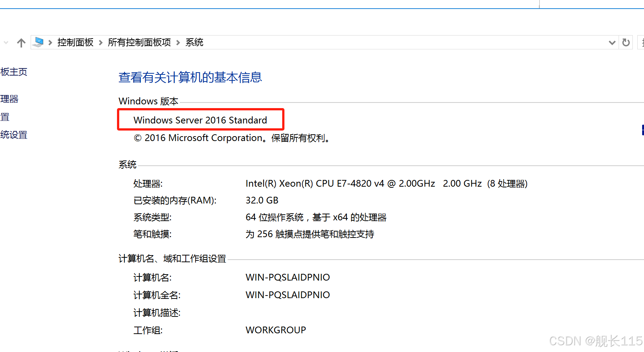This screenshot has width=644, height=352.
Task: Go to 控制面板 in breadcrumb
Action: [76, 42]
